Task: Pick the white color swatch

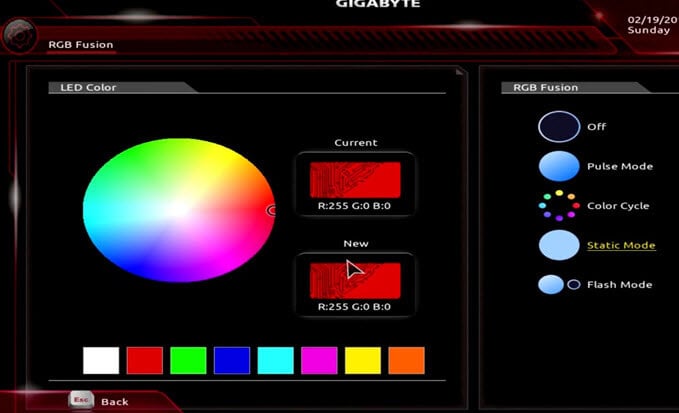Action: coord(101,360)
